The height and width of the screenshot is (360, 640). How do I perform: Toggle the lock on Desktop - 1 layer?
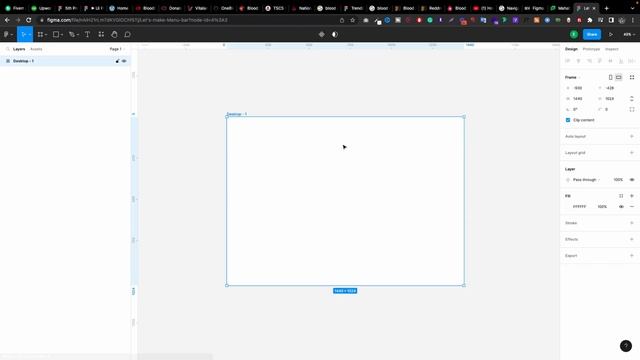coord(118,61)
